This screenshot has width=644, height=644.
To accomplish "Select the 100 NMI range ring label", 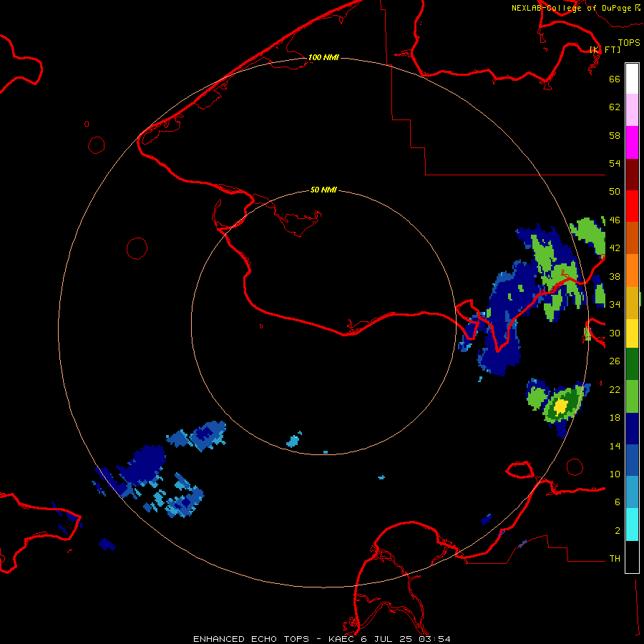I will [x=323, y=57].
